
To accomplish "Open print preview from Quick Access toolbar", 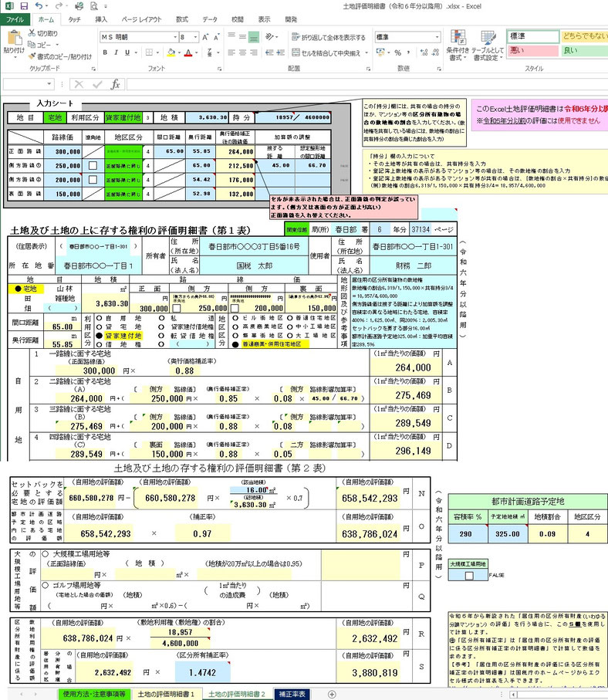I will [93, 6].
